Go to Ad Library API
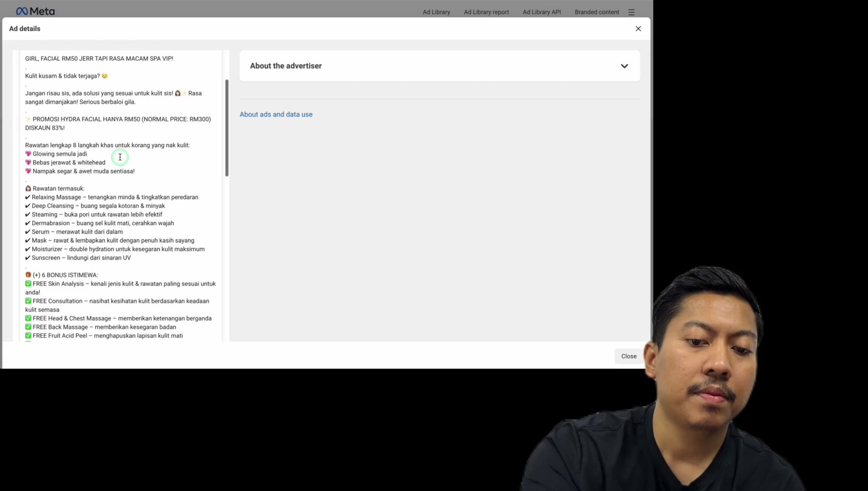868x491 pixels. pos(541,12)
